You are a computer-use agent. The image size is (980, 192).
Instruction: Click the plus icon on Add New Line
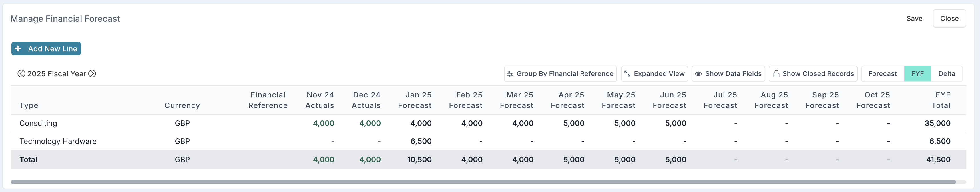tap(18, 48)
